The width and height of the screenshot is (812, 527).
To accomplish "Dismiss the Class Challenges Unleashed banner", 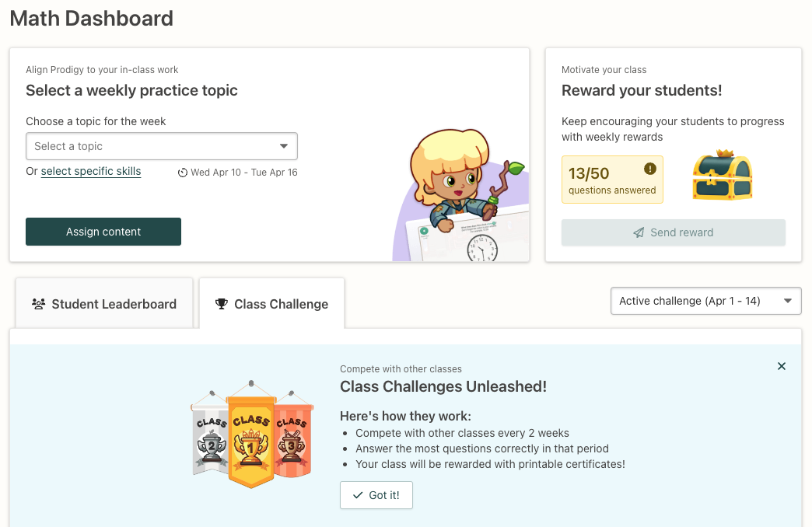I will 781,365.
